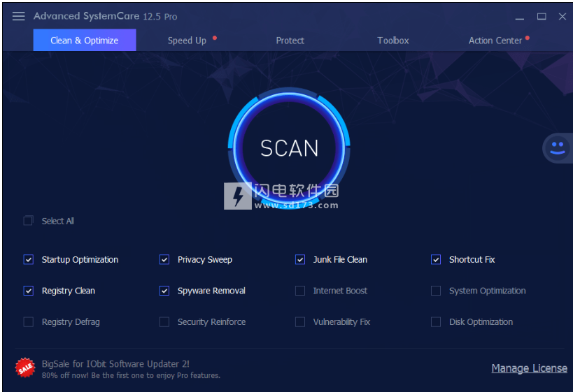This screenshot has height=392, width=573.
Task: Tick the Select All checkbox
Action: click(28, 221)
